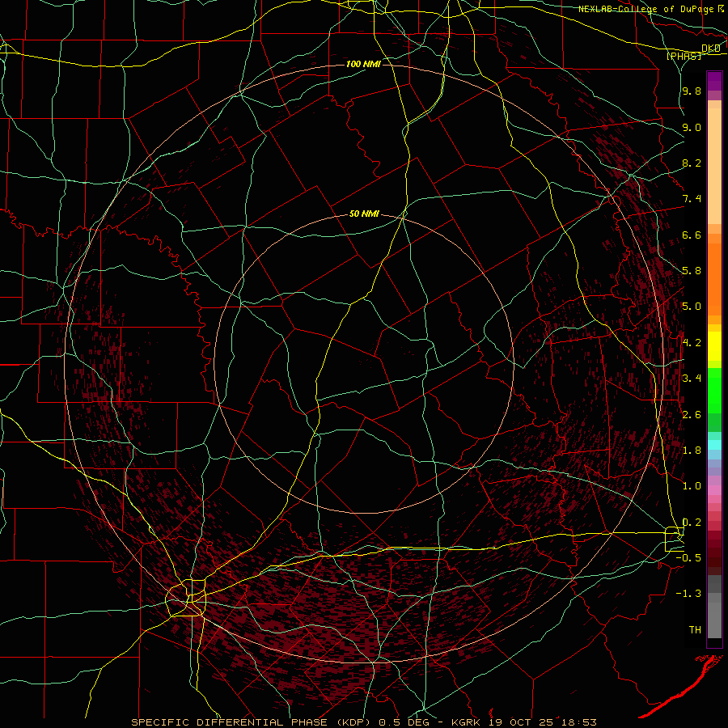Click the 100 NMI range ring label
Viewport: 728px width, 728px height.
pyautogui.click(x=363, y=64)
